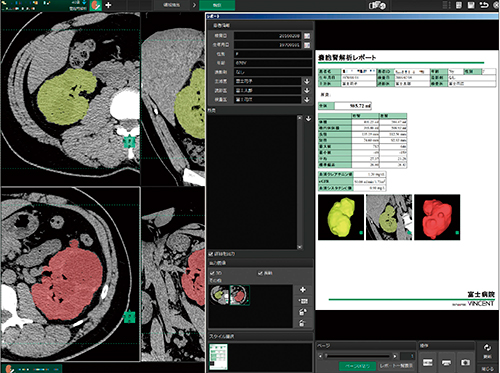The image size is (500, 373).
Task: Click the chevron arrow between workflow tabs
Action: tap(194, 5)
